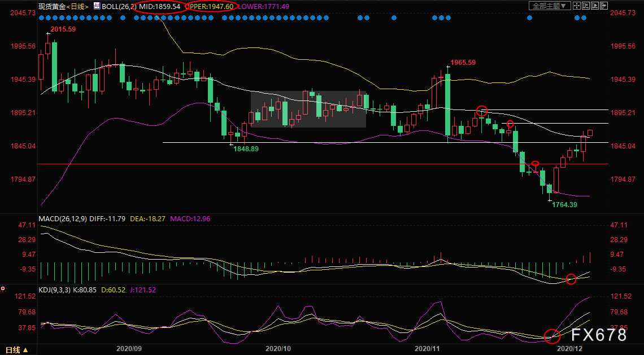The height and width of the screenshot is (355, 644).
Task: Click the horizontal zoom-fit chart icon
Action: pyautogui.click(x=586, y=6)
